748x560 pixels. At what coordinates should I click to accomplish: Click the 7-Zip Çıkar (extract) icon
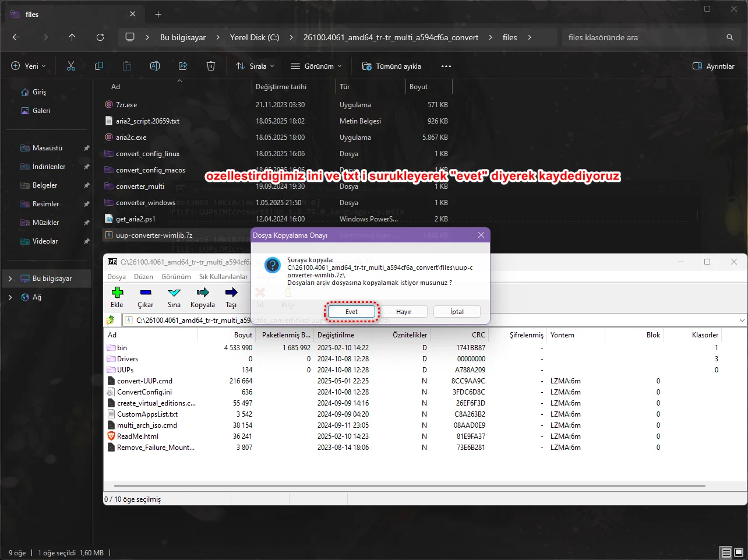click(x=146, y=293)
